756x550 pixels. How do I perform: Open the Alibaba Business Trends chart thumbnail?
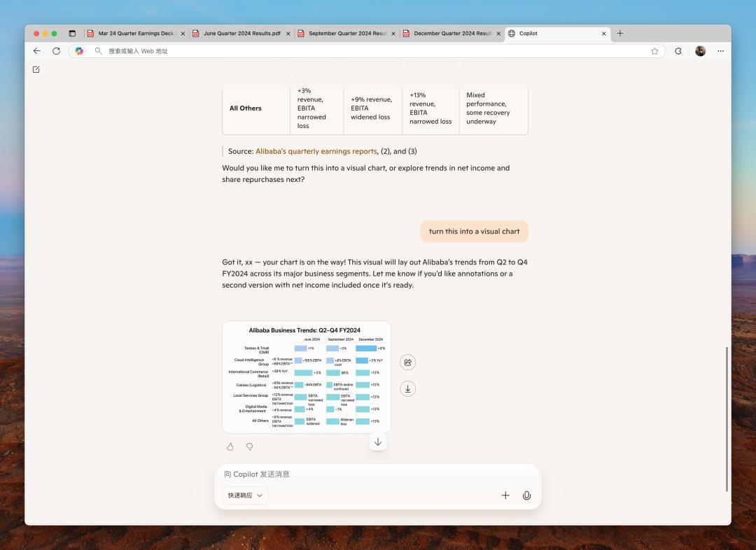pos(306,377)
